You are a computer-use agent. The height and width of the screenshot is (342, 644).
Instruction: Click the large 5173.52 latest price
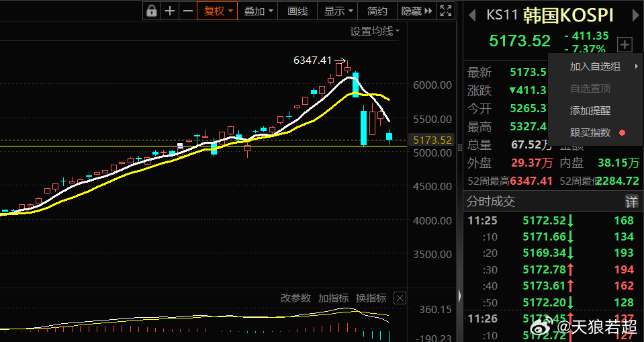(x=520, y=41)
